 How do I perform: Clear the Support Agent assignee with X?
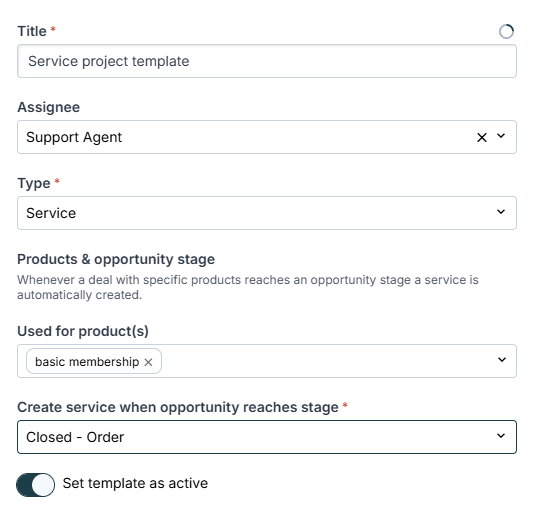pyautogui.click(x=482, y=137)
